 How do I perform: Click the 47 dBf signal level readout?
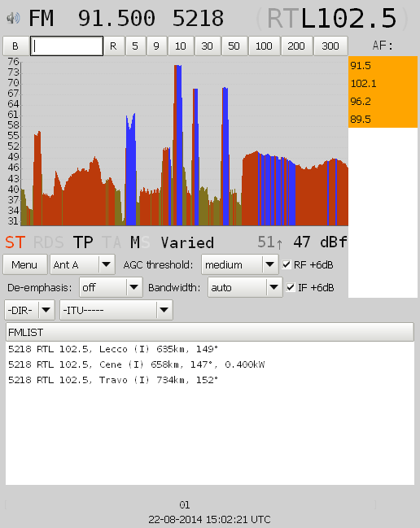coord(320,242)
